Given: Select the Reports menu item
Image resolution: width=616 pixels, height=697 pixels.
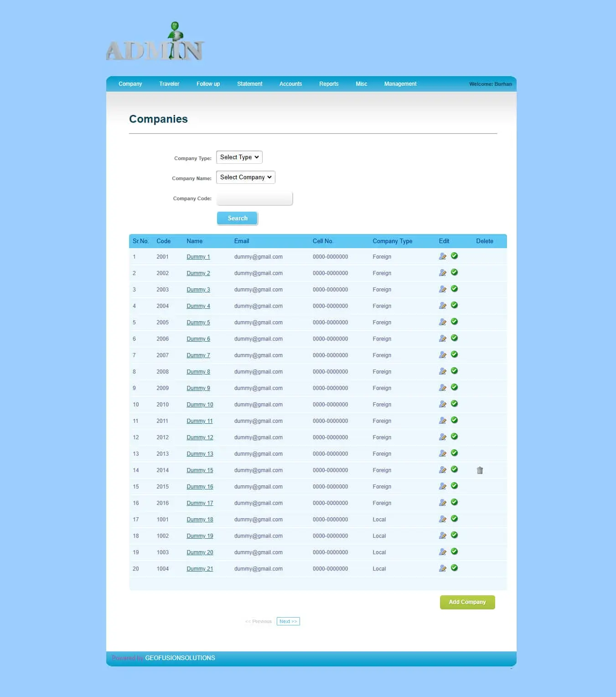Looking at the screenshot, I should [x=329, y=84].
